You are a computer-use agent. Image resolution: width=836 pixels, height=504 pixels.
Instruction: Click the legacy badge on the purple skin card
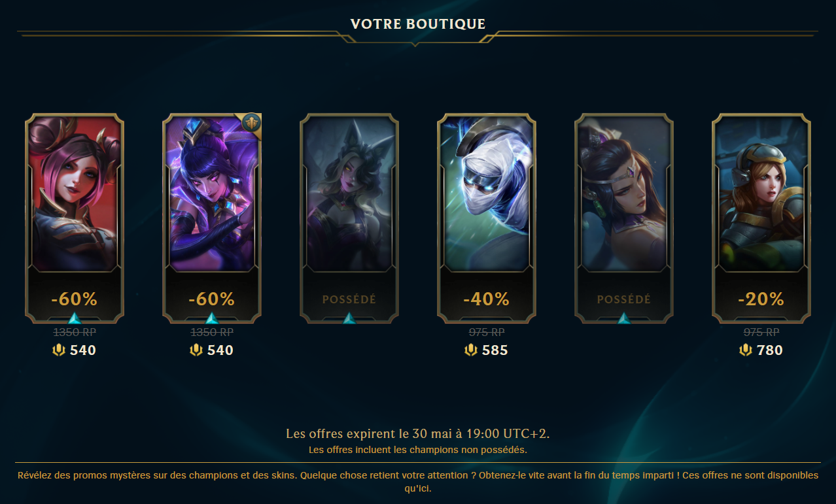click(251, 123)
